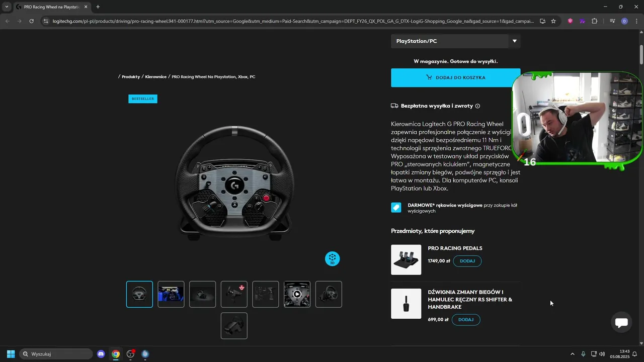Reload the page in Chrome
This screenshot has width=644, height=362.
(x=31, y=21)
